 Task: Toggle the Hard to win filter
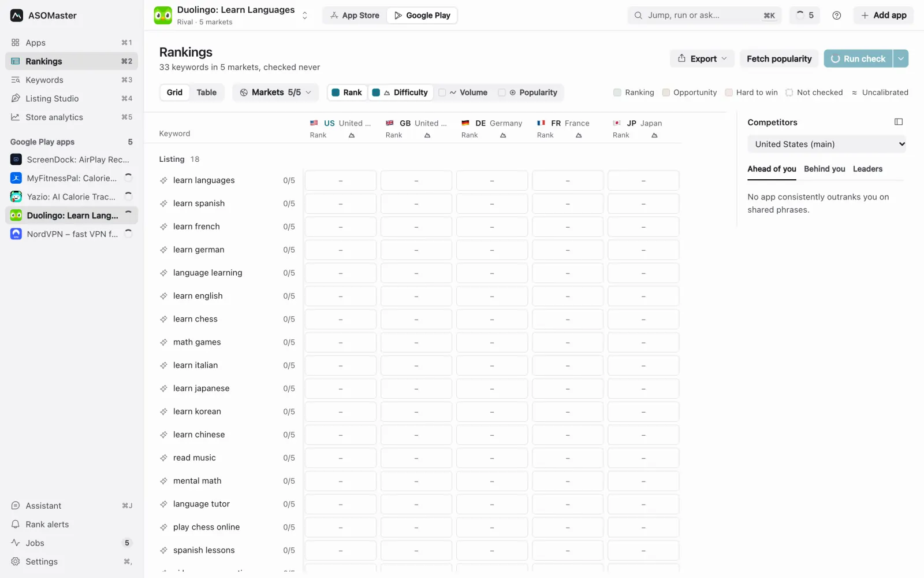[751, 92]
